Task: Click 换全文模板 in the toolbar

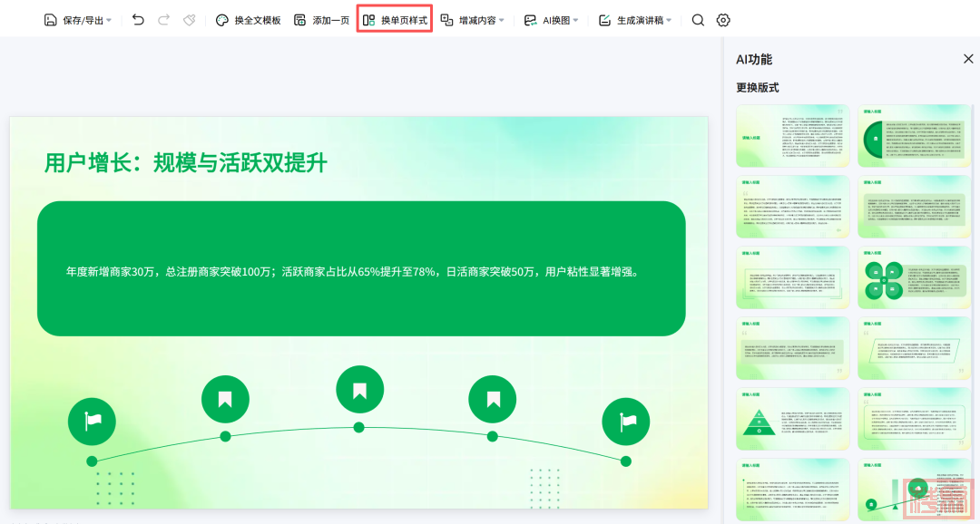Action: click(x=249, y=20)
